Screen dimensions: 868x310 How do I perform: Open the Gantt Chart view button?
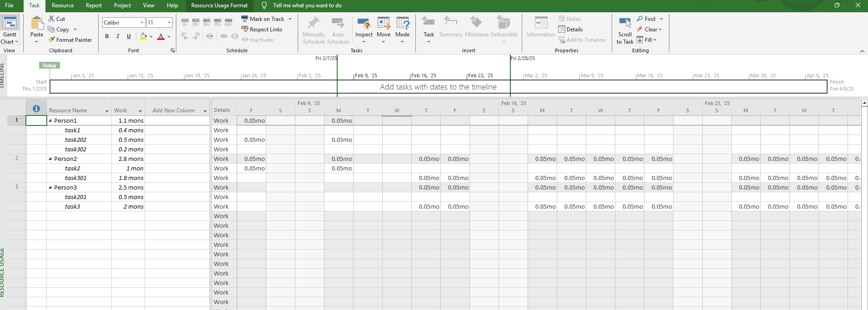(10, 30)
